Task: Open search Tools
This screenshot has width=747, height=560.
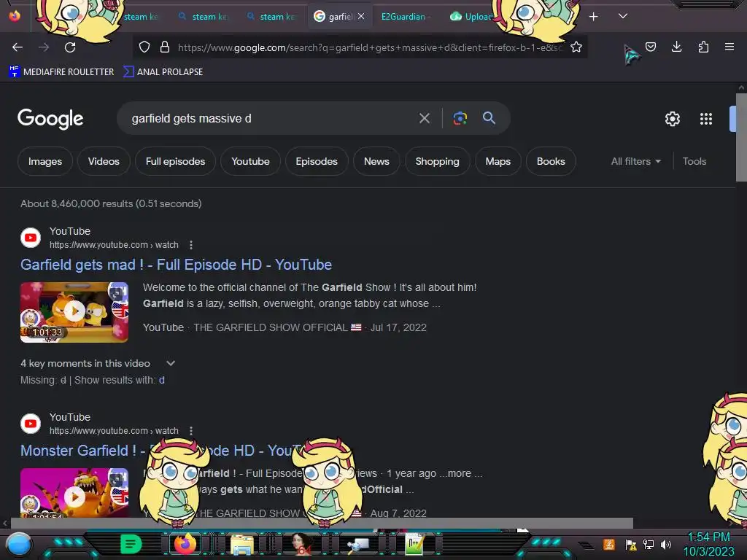Action: (x=694, y=161)
